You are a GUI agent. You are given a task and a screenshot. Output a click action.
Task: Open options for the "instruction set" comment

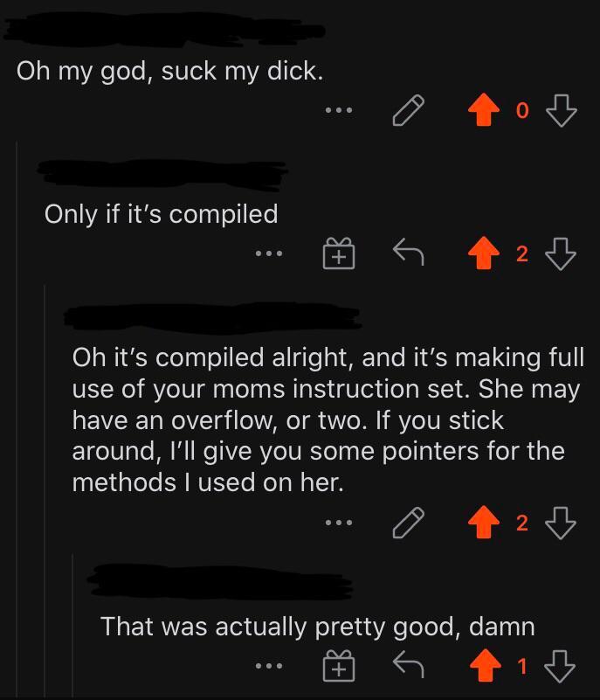click(x=338, y=523)
